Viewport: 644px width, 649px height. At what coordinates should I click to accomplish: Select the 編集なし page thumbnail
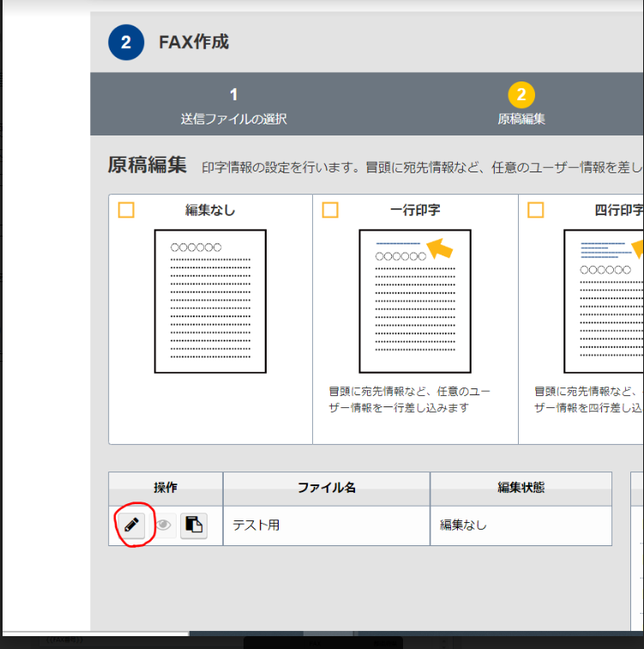210,301
